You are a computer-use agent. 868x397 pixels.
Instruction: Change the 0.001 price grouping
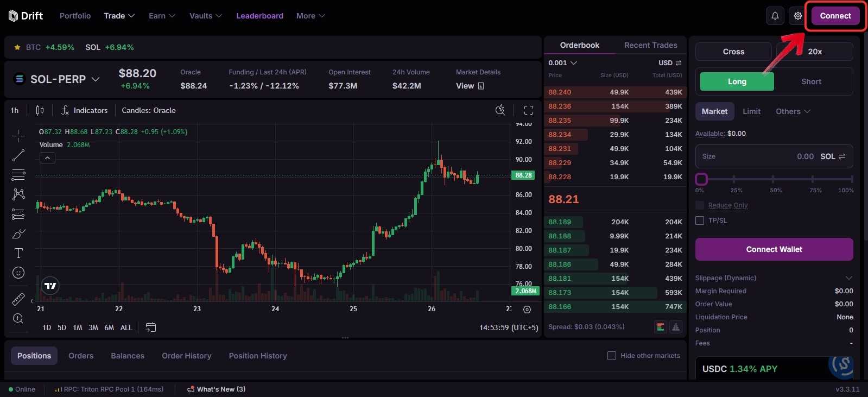(x=562, y=63)
